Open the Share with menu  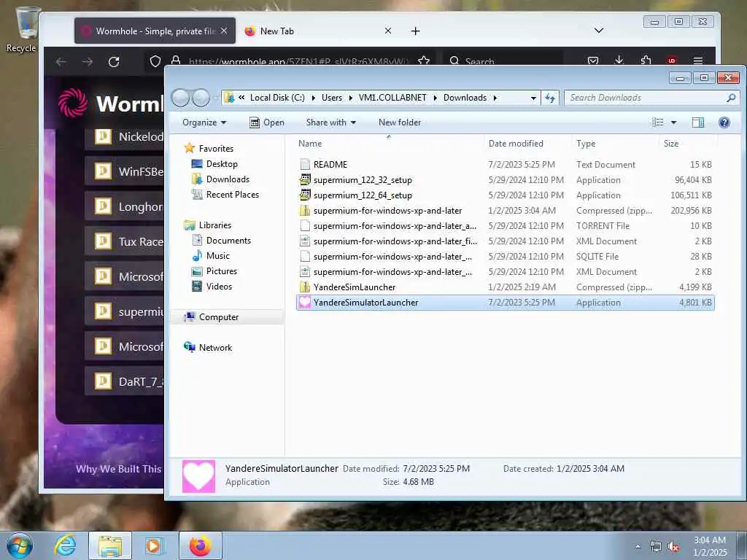330,122
